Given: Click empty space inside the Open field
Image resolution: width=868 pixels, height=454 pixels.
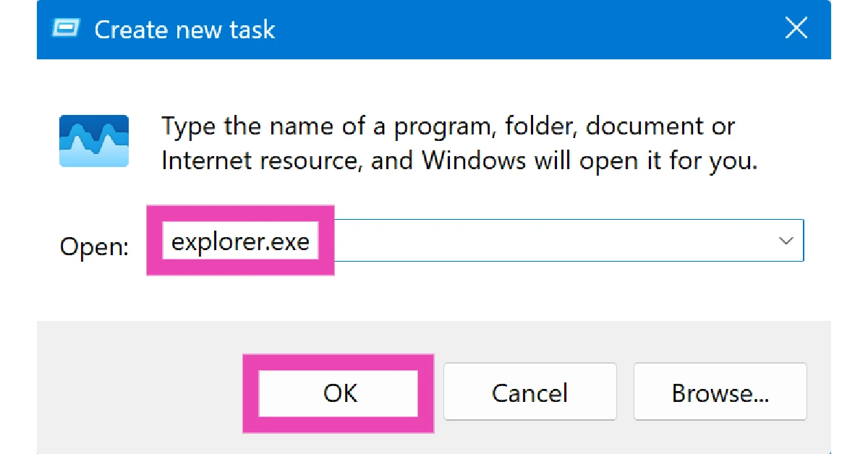Looking at the screenshot, I should coord(550,241).
